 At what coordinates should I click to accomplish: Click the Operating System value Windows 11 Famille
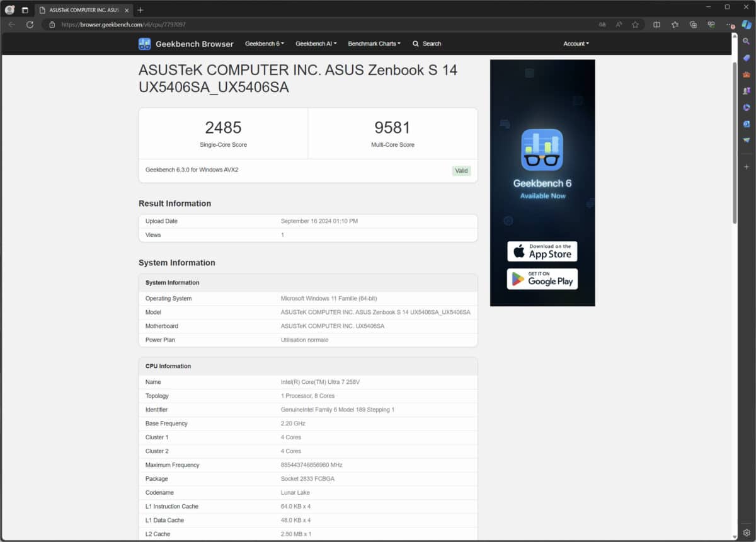[x=329, y=299]
